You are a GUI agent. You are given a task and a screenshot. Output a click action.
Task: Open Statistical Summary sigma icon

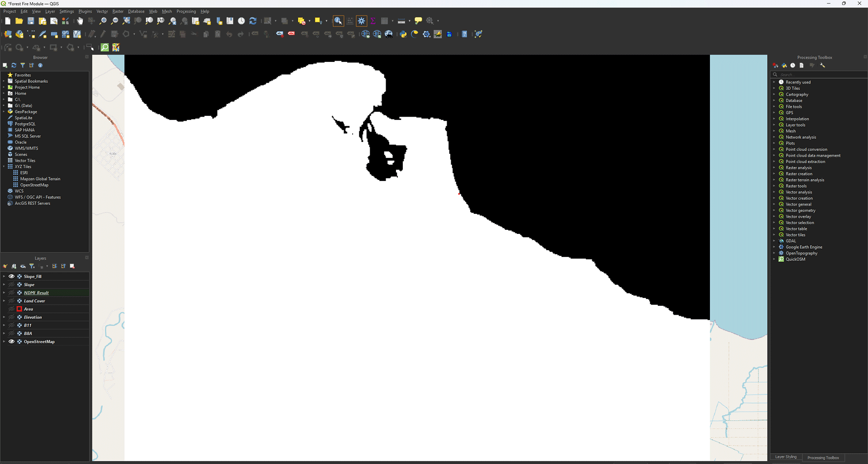[373, 21]
